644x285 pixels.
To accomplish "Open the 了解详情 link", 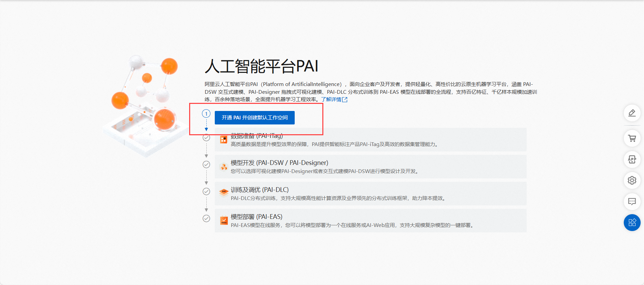I will click(331, 99).
